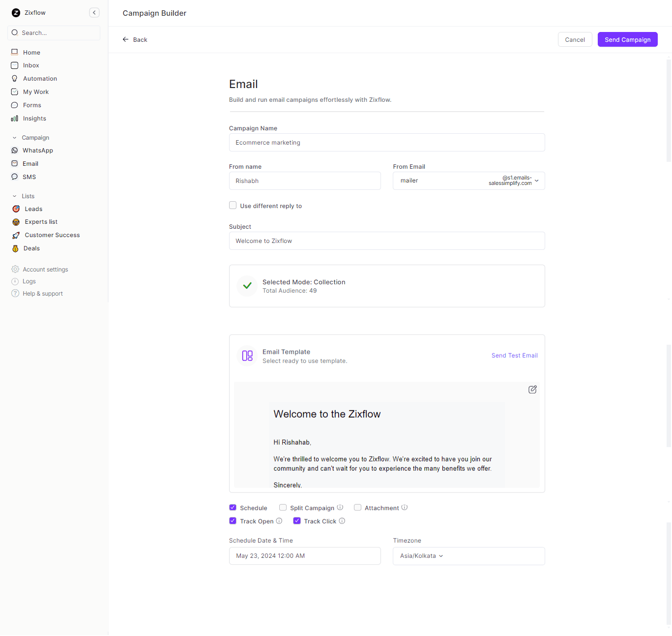Click the Zixflow logo icon
The width and height of the screenshot is (672, 636).
pyautogui.click(x=16, y=13)
